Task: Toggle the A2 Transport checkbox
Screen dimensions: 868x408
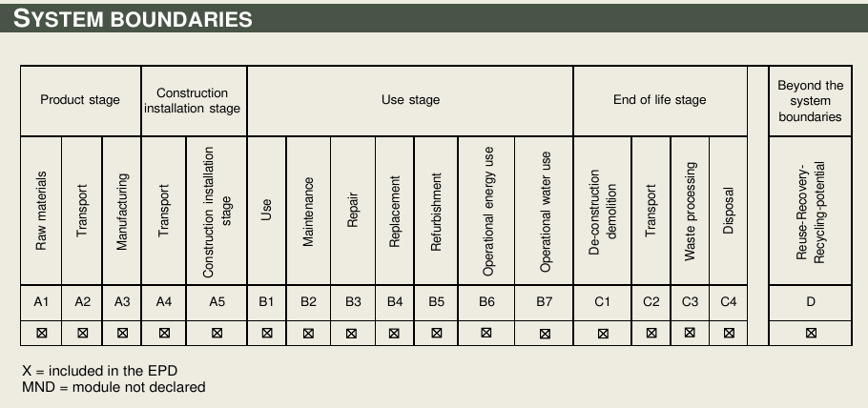Action: [83, 333]
